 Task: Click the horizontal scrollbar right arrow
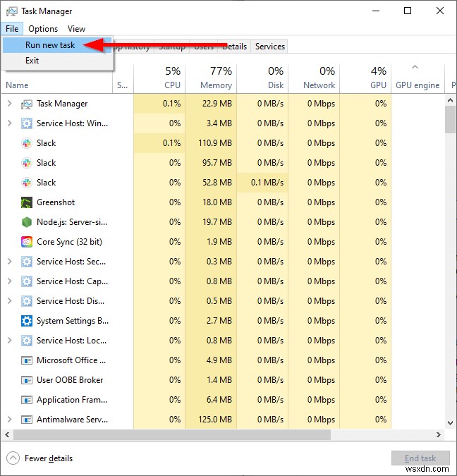coord(439,434)
